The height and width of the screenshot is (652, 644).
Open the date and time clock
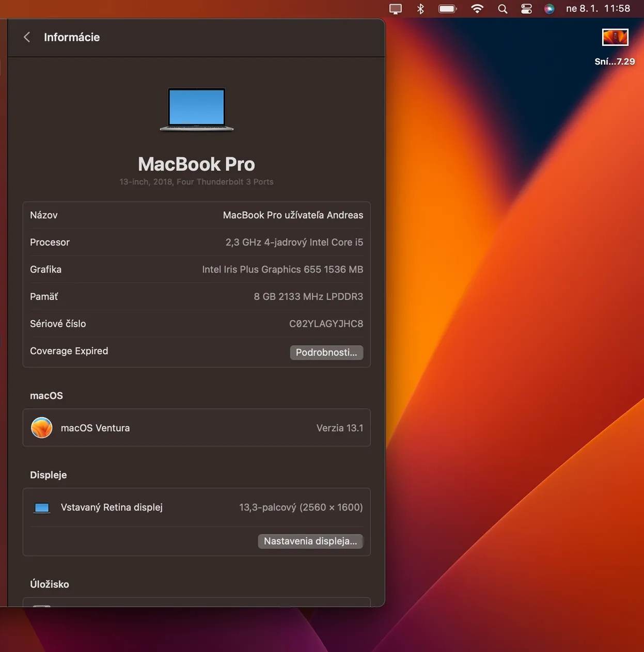click(598, 8)
